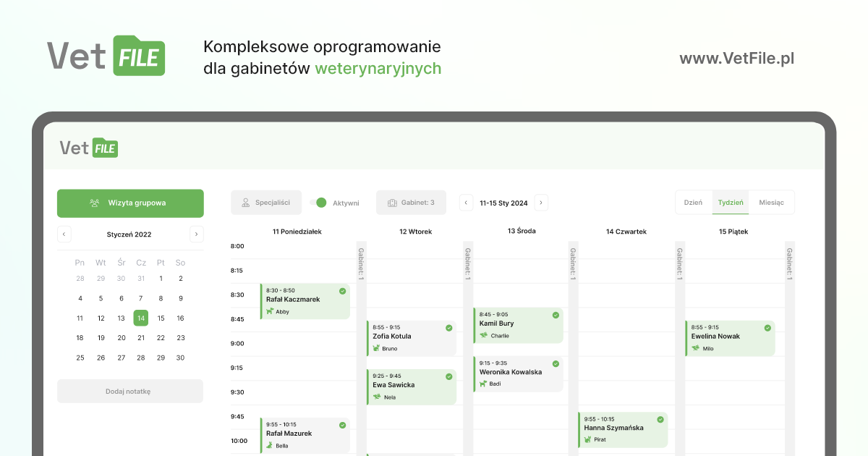Click the specialist person icon in Specjaliści filter
This screenshot has height=456, width=868.
(245, 203)
